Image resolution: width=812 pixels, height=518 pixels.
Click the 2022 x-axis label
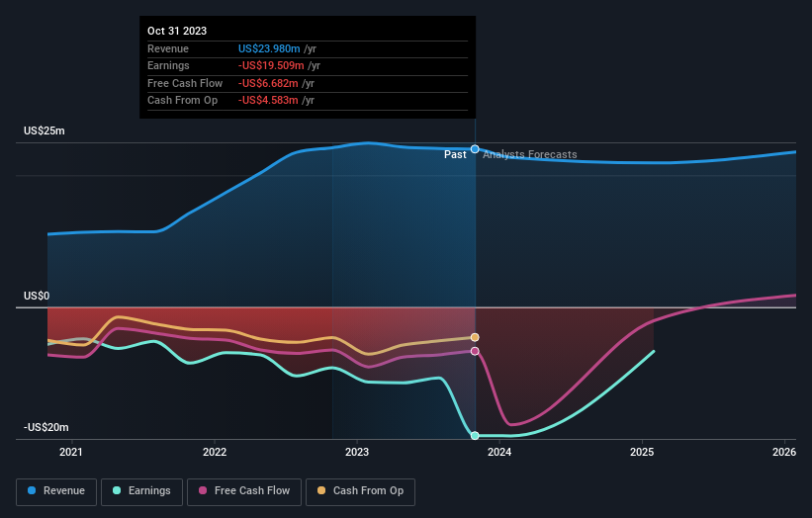(215, 452)
